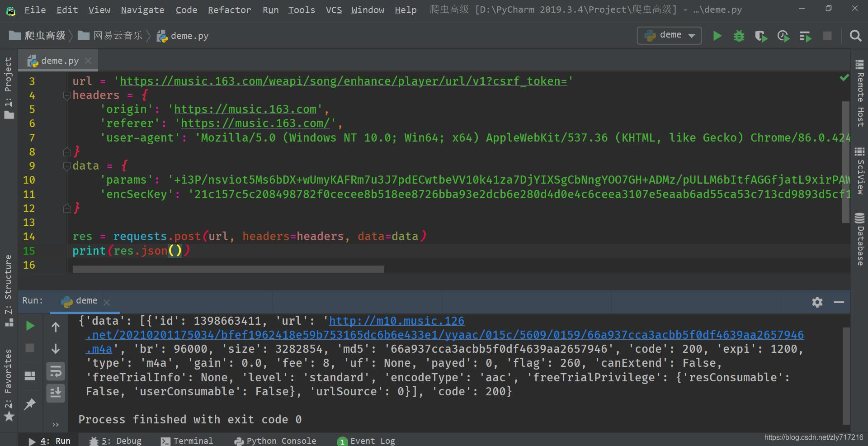Start debugging deme with the bug icon
Viewport: 868px width, 446px height.
(739, 36)
